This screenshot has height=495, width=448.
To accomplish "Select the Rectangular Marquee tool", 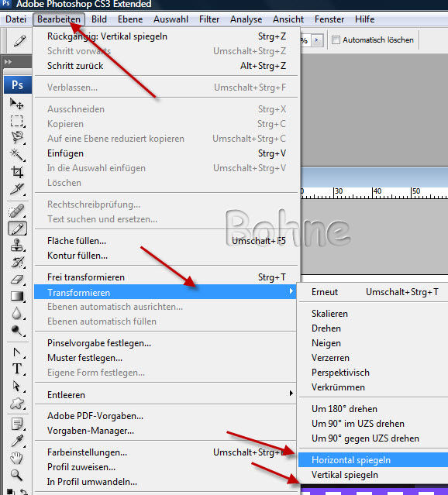I will [x=17, y=121].
